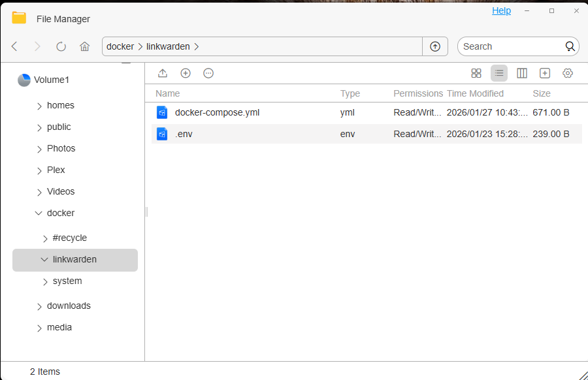Viewport: 588px width, 380px height.
Task: Expand the #recycle folder chevron
Action: pos(45,239)
